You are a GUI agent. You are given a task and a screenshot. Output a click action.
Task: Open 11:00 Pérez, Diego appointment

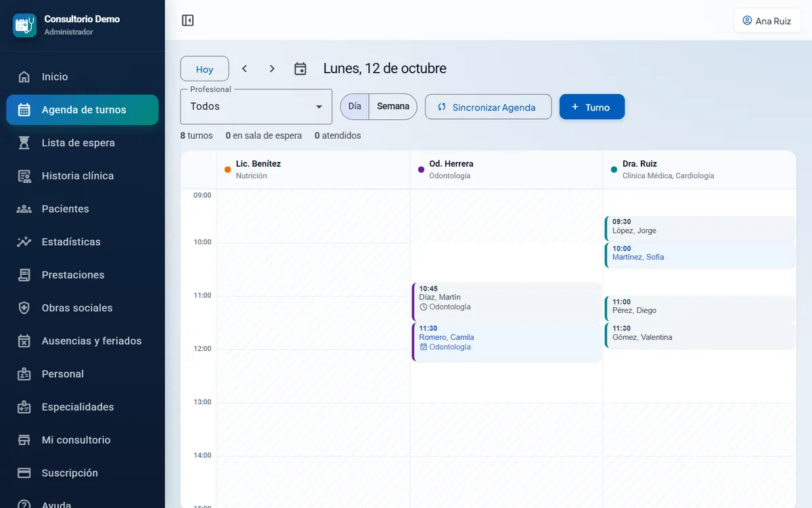(700, 308)
